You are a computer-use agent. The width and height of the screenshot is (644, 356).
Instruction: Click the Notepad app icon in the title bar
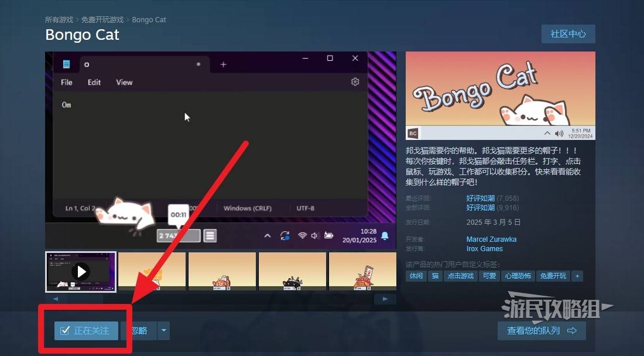(67, 64)
